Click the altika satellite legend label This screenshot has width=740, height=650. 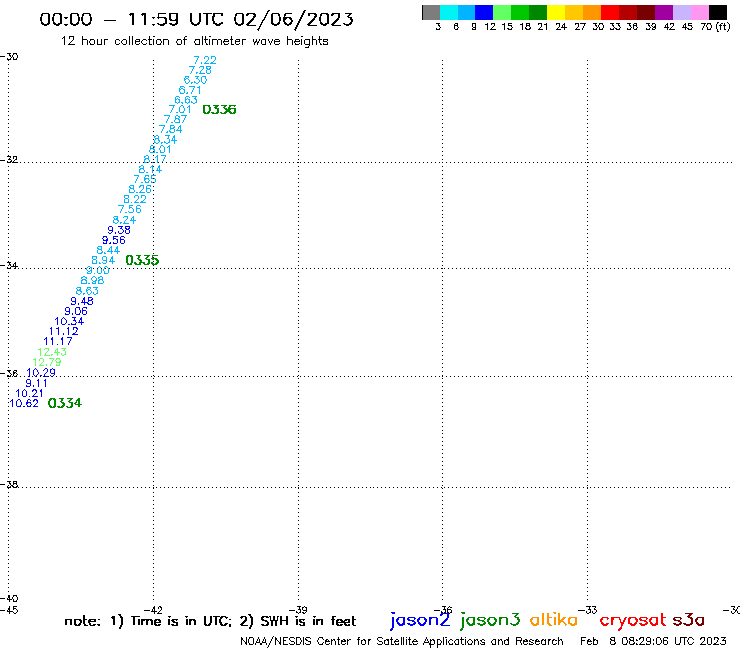pos(553,619)
